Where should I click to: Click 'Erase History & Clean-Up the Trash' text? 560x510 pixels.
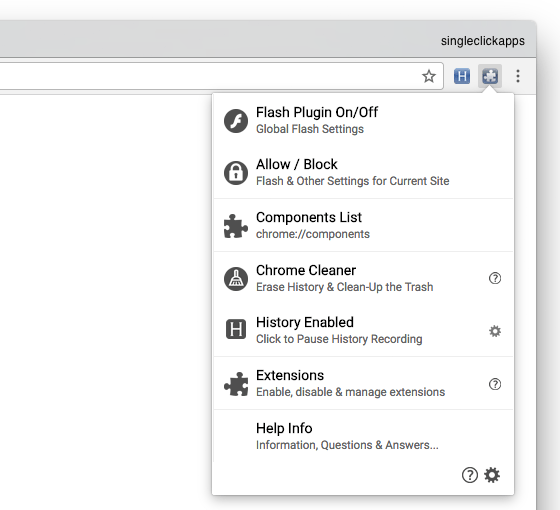345,287
